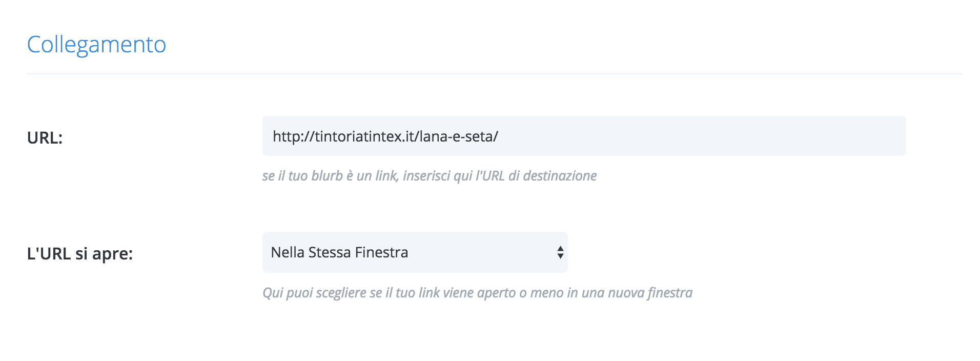Click the "Collegamento" section heading
This screenshot has width=980, height=361.
click(96, 45)
